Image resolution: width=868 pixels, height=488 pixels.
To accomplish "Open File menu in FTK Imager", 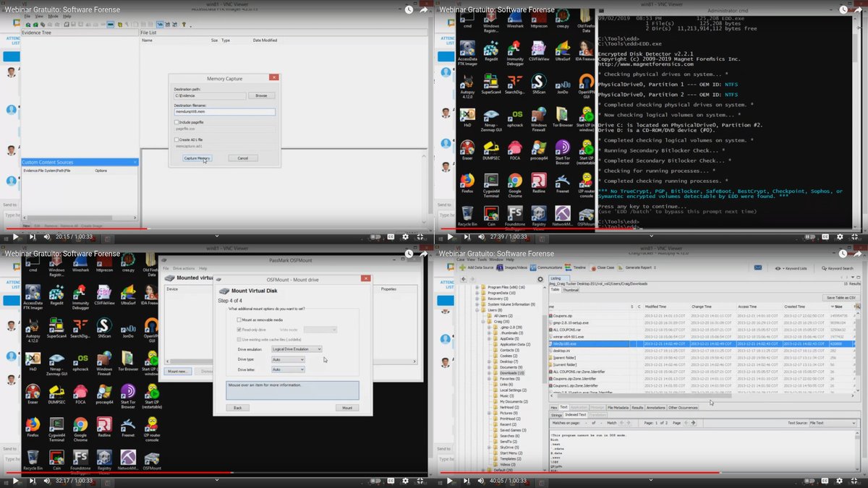I will coord(27,16).
